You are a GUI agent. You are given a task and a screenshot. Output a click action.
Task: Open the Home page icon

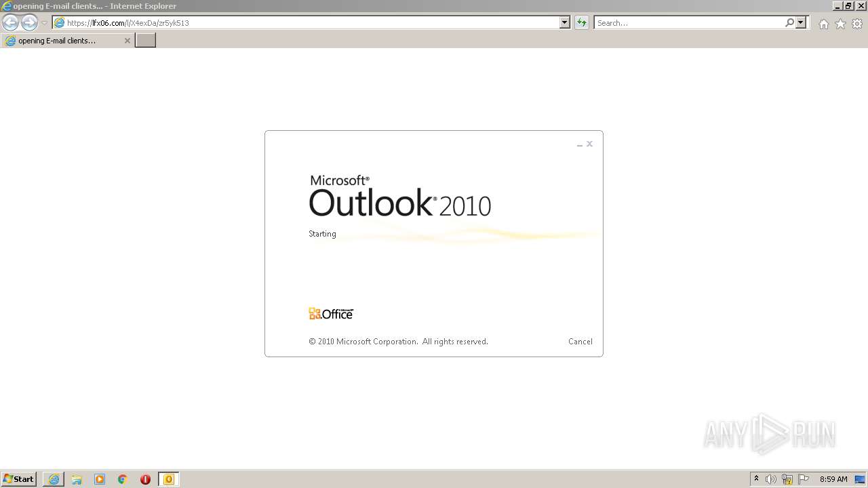coord(823,24)
